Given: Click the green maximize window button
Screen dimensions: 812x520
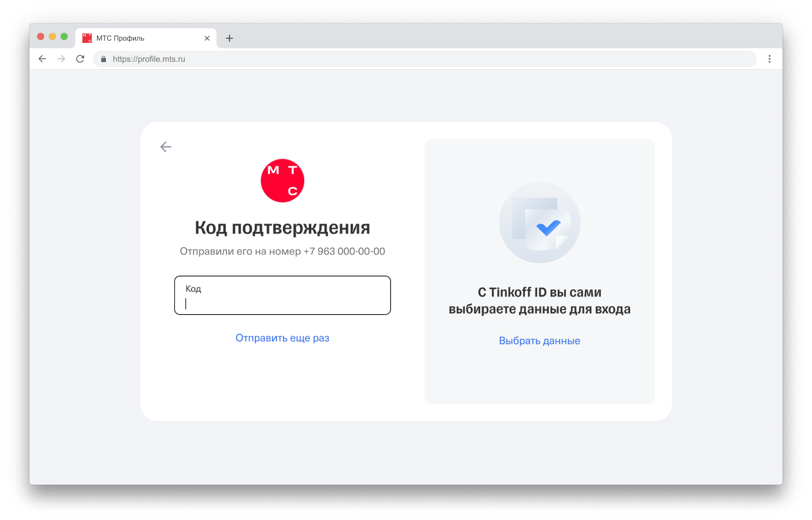Looking at the screenshot, I should (x=64, y=36).
